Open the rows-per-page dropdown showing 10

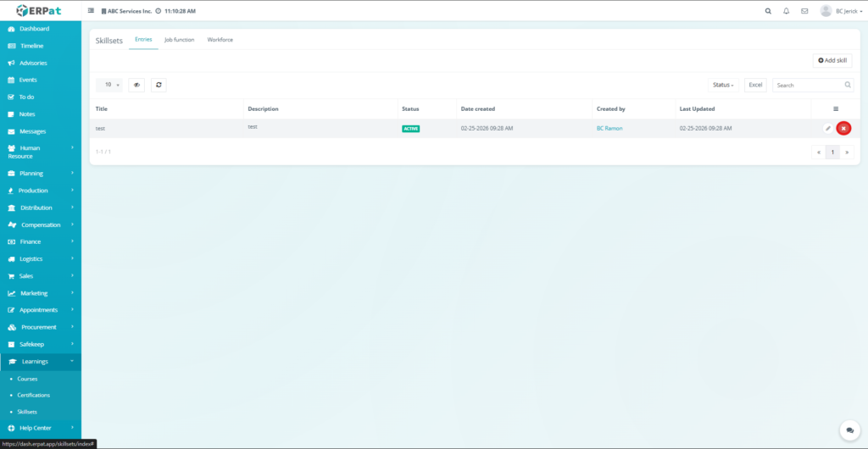coord(110,85)
